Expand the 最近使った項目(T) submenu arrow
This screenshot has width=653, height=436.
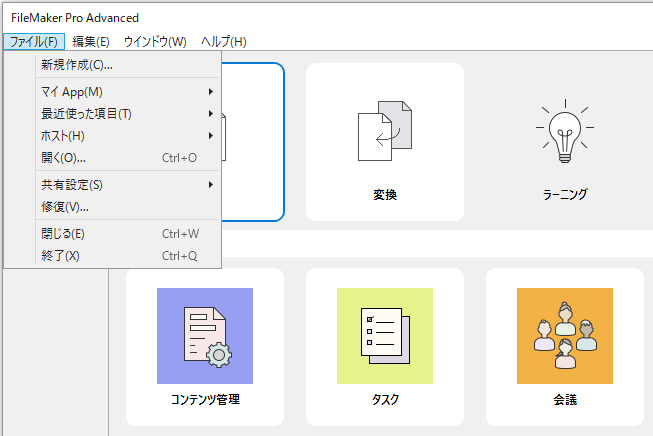(x=211, y=114)
